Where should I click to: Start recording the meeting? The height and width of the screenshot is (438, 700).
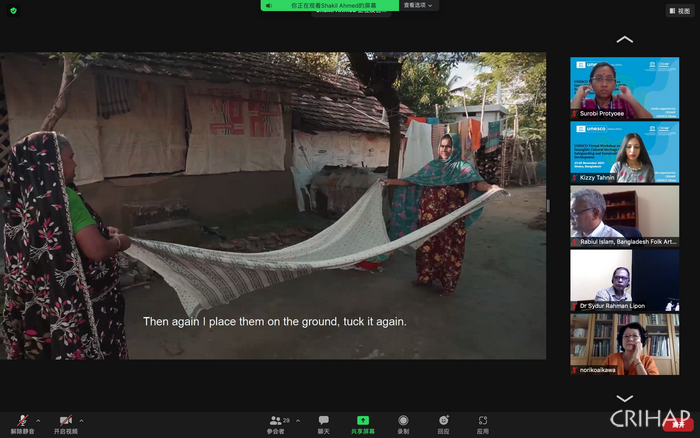click(x=403, y=423)
